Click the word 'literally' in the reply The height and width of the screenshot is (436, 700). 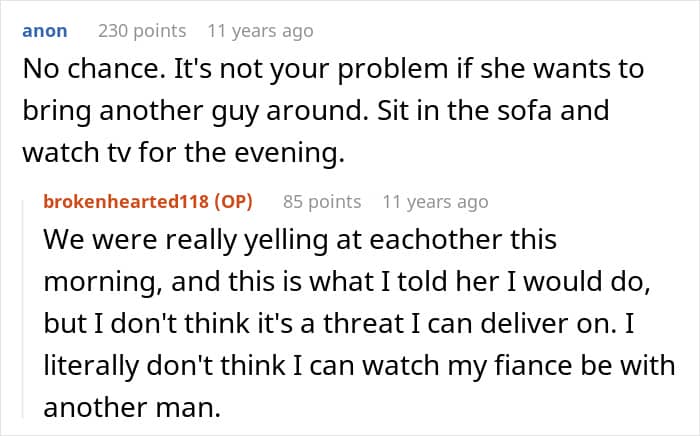click(92, 366)
